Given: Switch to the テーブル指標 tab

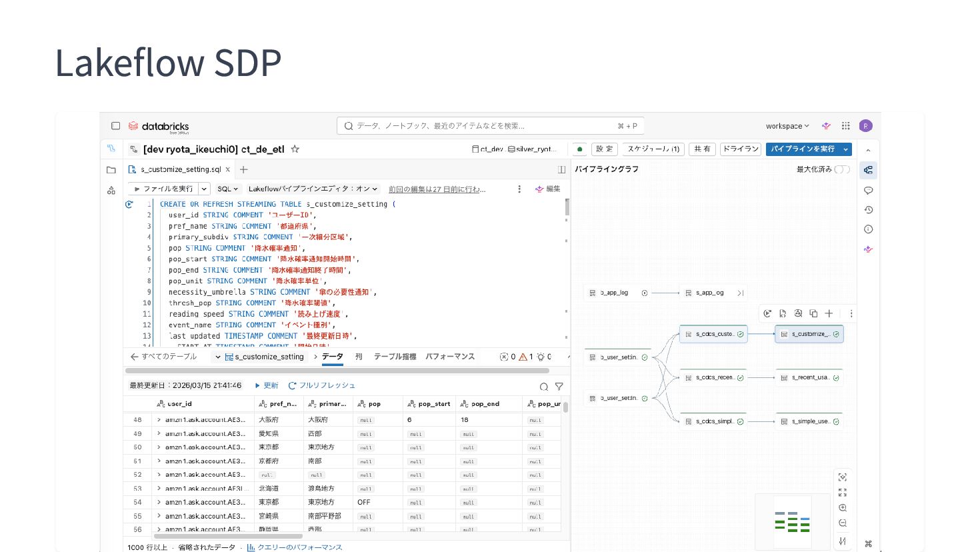Looking at the screenshot, I should [x=395, y=357].
